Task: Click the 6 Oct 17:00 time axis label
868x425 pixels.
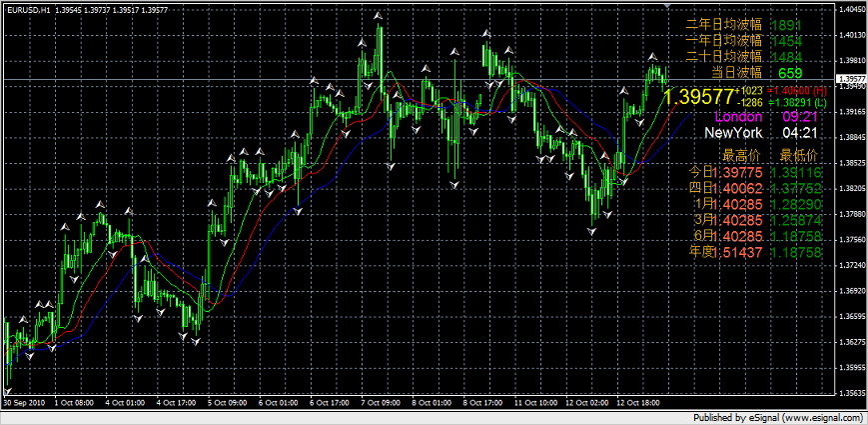Action: point(330,403)
